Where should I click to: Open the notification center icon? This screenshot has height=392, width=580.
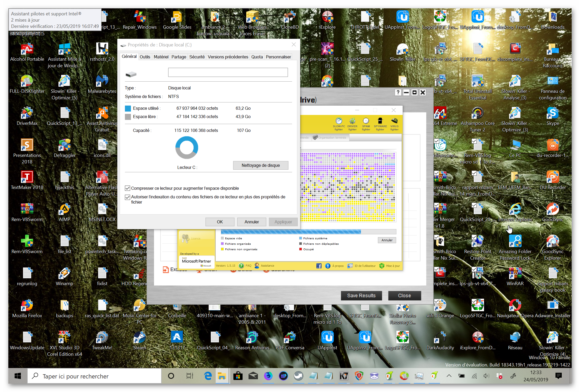(x=558, y=376)
